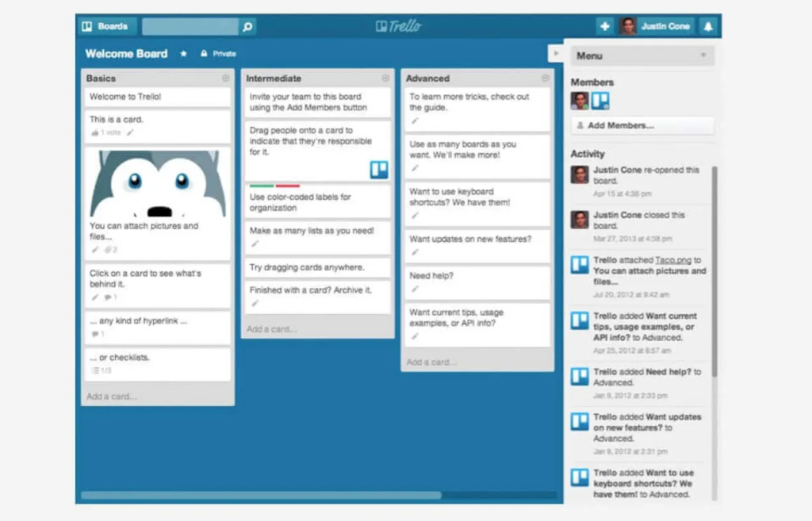Open the Taco.png attachment link
Screen dimensions: 812x521
pyautogui.click(x=673, y=260)
